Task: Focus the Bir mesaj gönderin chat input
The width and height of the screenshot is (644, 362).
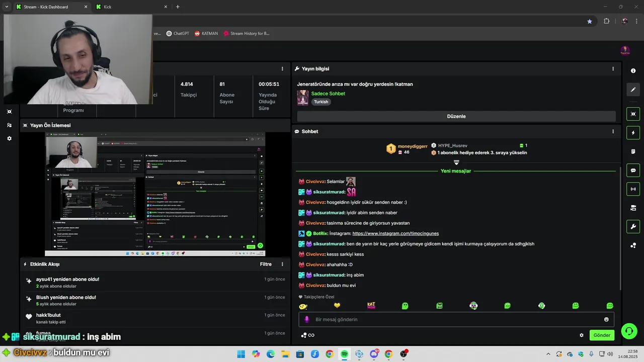Action: click(x=456, y=319)
